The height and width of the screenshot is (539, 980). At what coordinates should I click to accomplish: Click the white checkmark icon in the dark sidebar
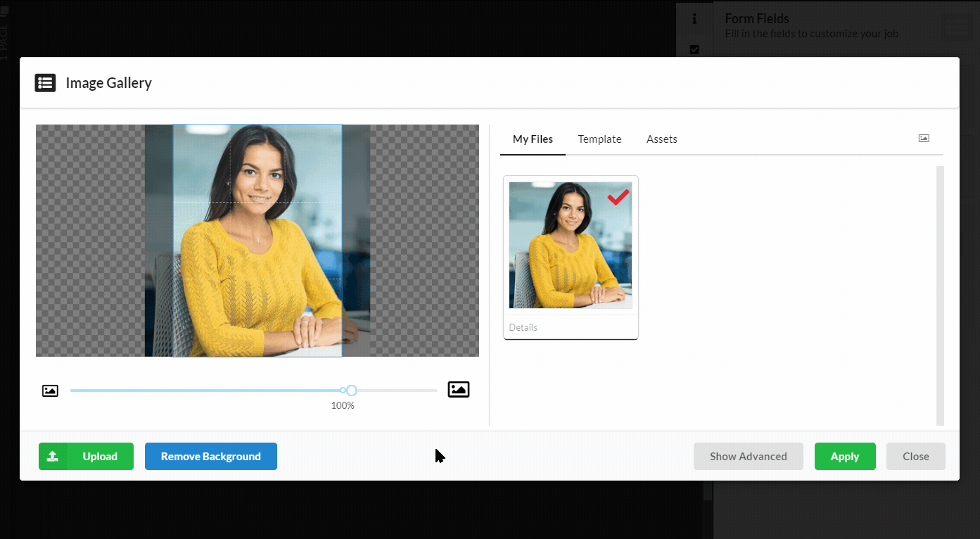click(694, 49)
